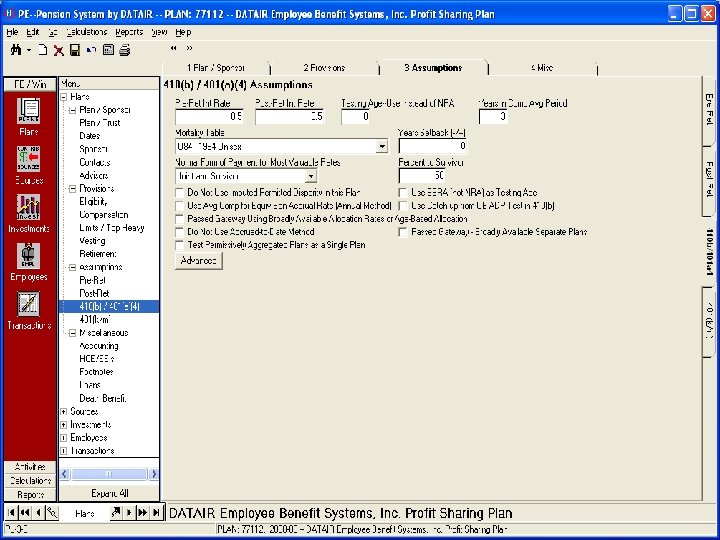Expand the Sources tree node
Screen dimensions: 720x540
(64, 411)
